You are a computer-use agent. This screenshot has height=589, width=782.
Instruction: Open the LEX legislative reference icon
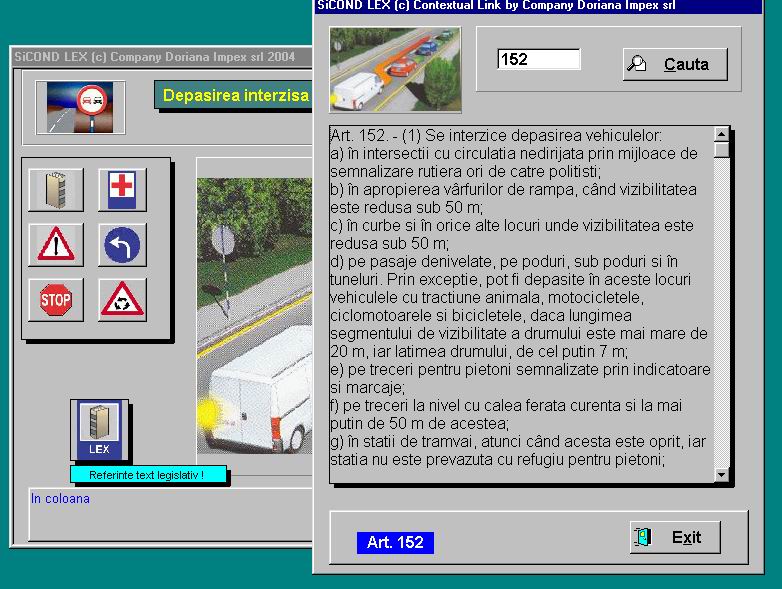99,430
